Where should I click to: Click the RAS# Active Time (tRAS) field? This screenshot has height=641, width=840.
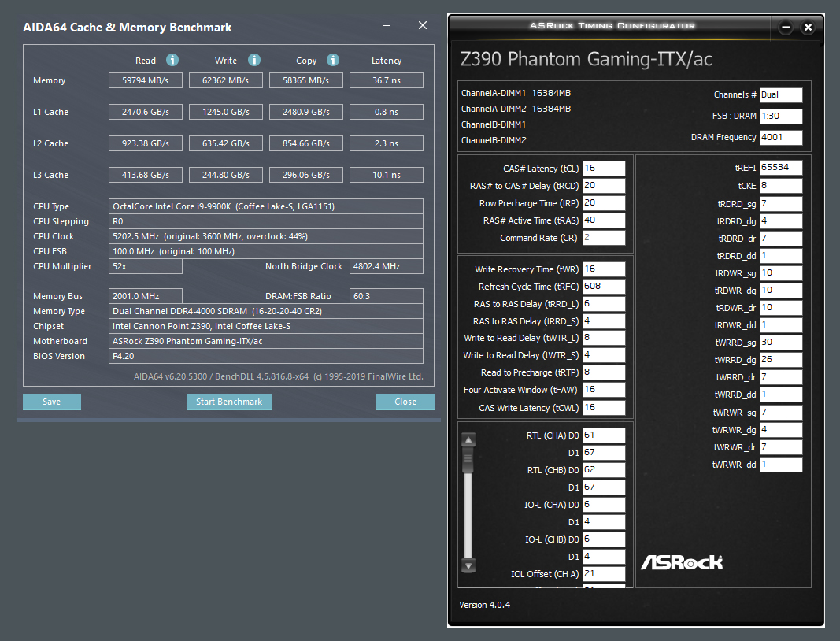[x=604, y=220]
